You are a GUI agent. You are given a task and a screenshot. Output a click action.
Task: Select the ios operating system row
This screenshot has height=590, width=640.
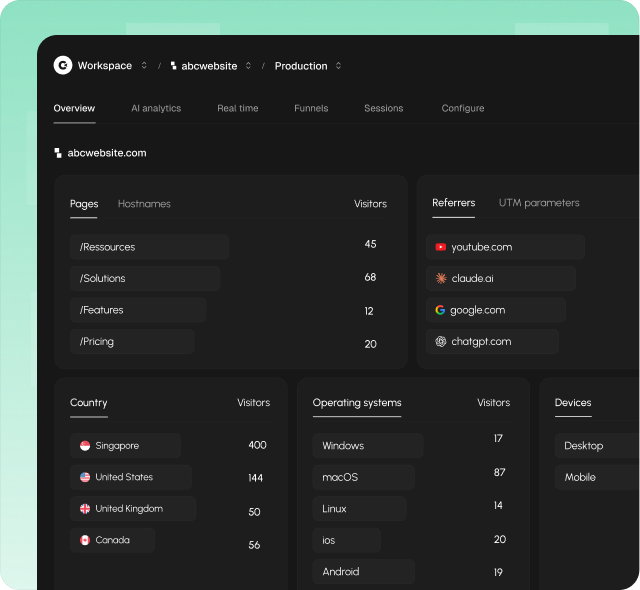(x=347, y=540)
